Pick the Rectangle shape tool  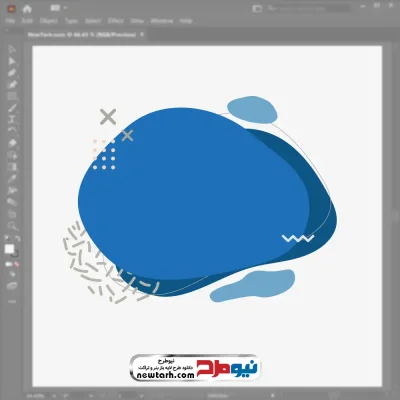pos(12,96)
